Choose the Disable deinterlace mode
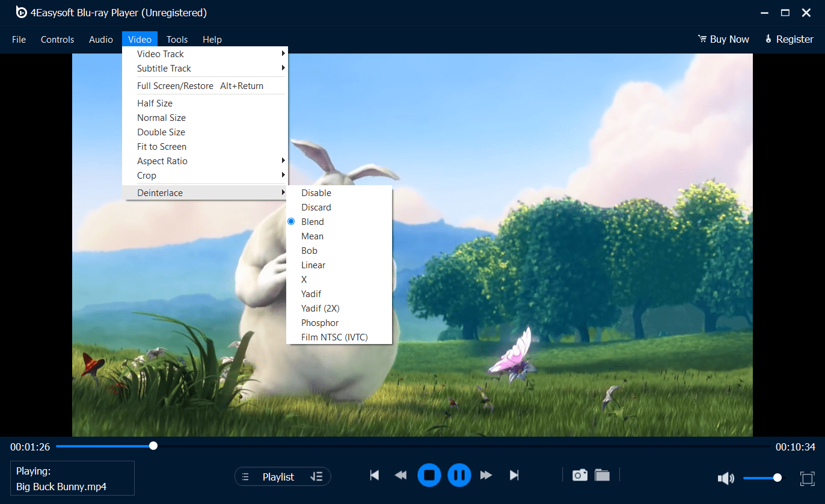The height and width of the screenshot is (504, 825). coord(316,193)
